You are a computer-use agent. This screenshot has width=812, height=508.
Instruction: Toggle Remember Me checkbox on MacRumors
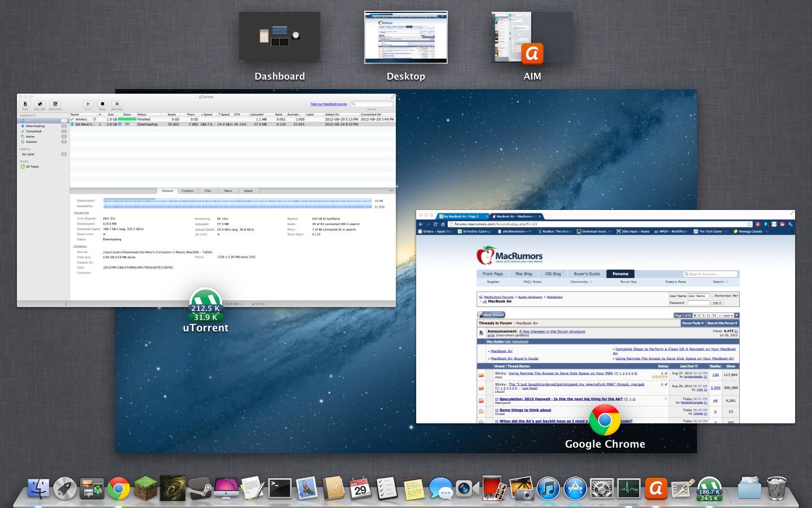pyautogui.click(x=713, y=295)
